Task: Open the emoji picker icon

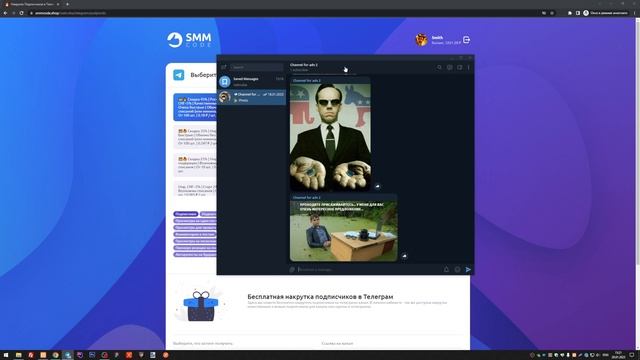Action: [x=457, y=269]
